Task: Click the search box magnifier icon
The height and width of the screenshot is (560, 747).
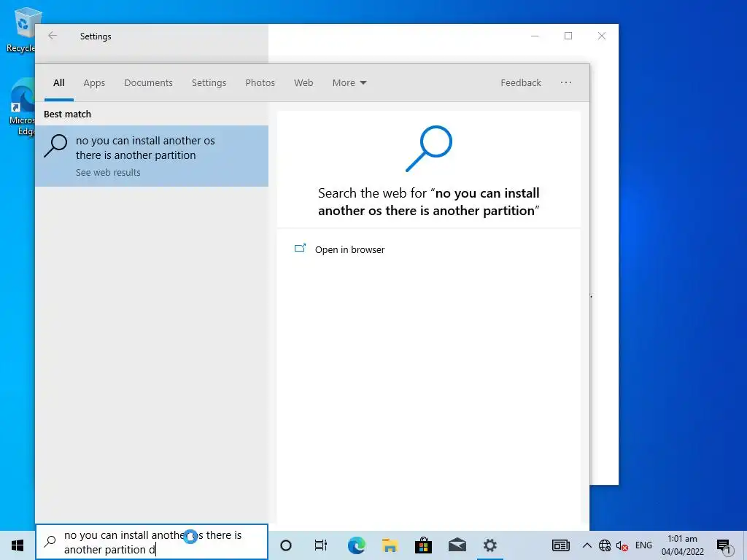Action: coord(50,542)
